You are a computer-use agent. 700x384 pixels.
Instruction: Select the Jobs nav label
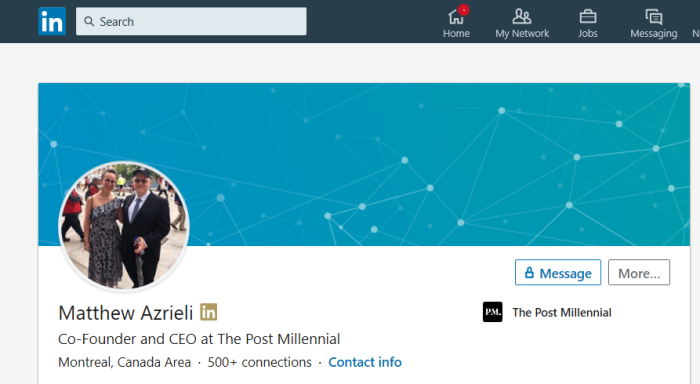click(x=588, y=33)
